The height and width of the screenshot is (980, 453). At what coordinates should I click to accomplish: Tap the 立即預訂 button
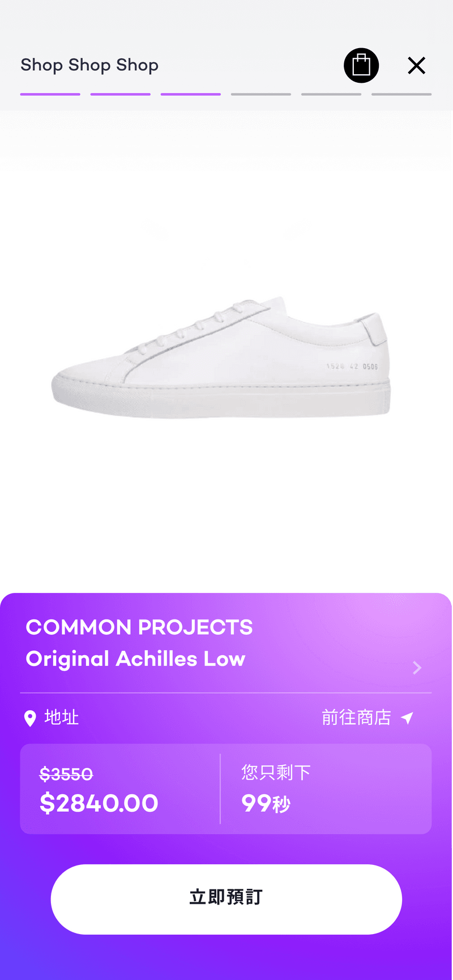[x=226, y=899]
